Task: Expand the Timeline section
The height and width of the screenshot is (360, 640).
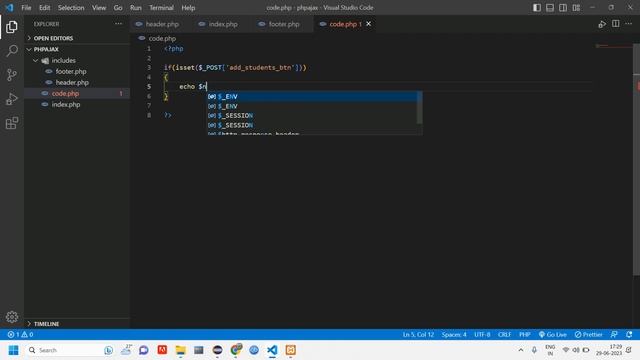Action: pyautogui.click(x=77, y=324)
